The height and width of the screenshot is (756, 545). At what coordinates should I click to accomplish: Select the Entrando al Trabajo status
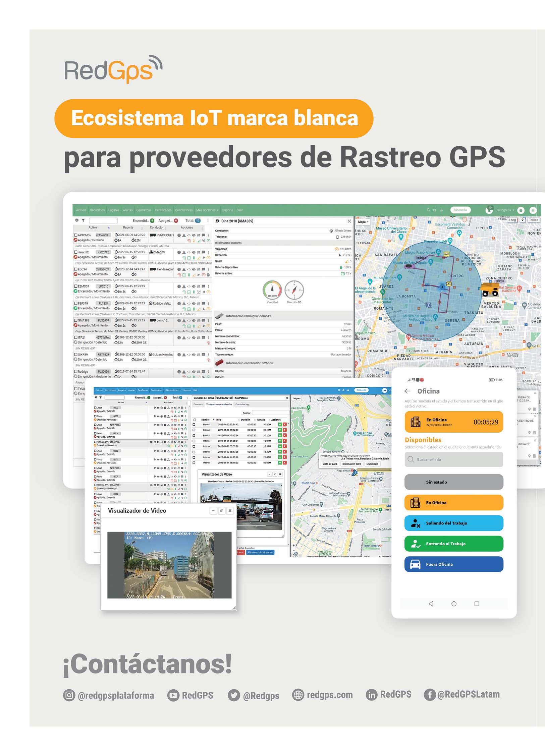coord(454,544)
